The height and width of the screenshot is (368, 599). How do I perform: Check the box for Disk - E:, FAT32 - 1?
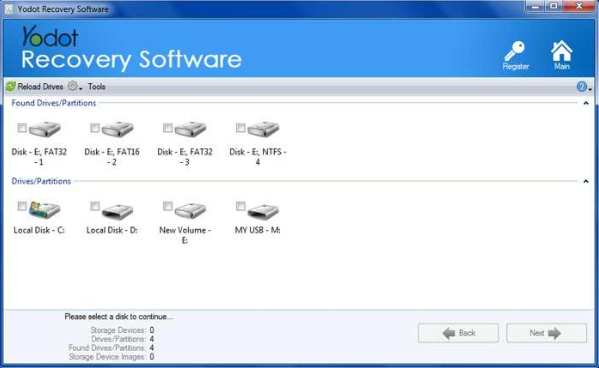pyautogui.click(x=22, y=128)
